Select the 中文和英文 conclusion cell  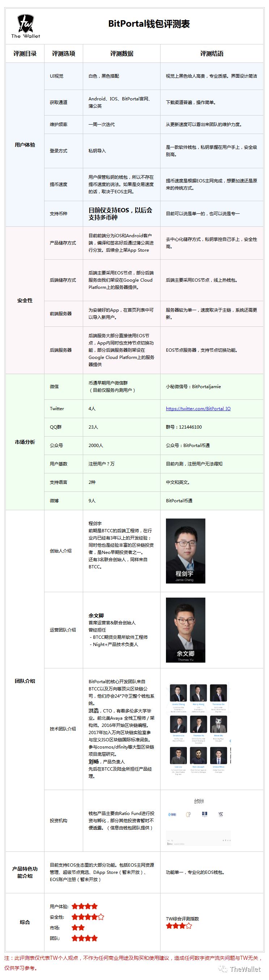coord(212,482)
